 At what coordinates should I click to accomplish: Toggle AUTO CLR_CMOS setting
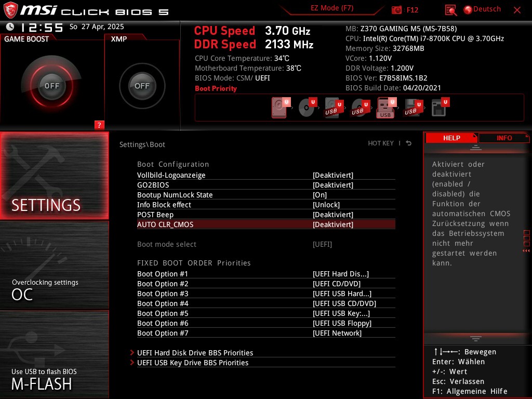point(332,224)
